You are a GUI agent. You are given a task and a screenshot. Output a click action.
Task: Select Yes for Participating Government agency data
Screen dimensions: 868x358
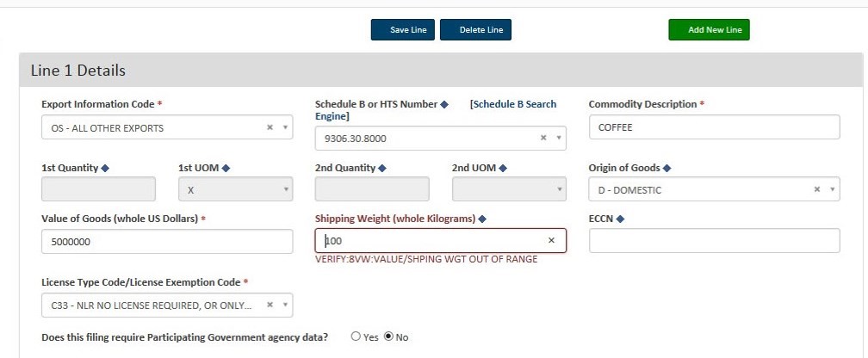356,336
